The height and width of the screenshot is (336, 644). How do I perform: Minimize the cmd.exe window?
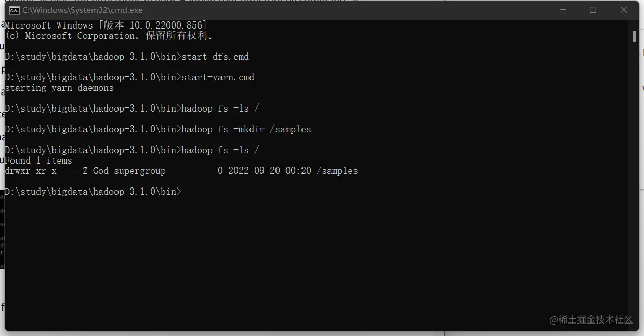[x=562, y=10]
